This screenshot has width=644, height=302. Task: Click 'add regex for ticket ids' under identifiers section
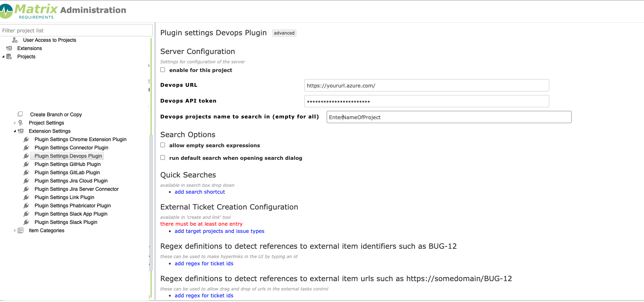tap(204, 263)
